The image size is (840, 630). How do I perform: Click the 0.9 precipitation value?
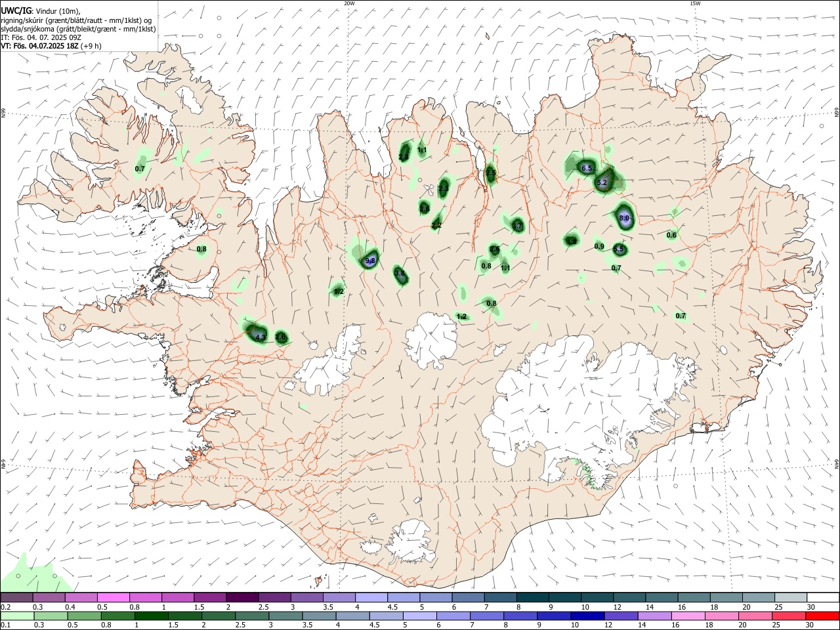click(x=599, y=246)
